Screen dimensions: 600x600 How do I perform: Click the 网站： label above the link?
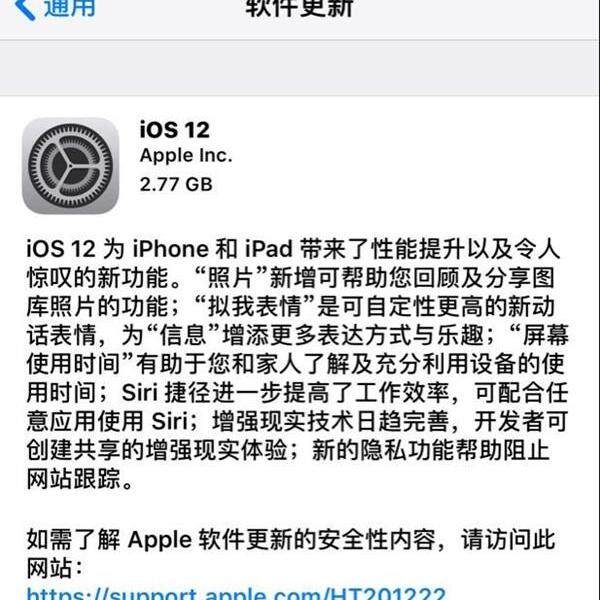tap(54, 568)
